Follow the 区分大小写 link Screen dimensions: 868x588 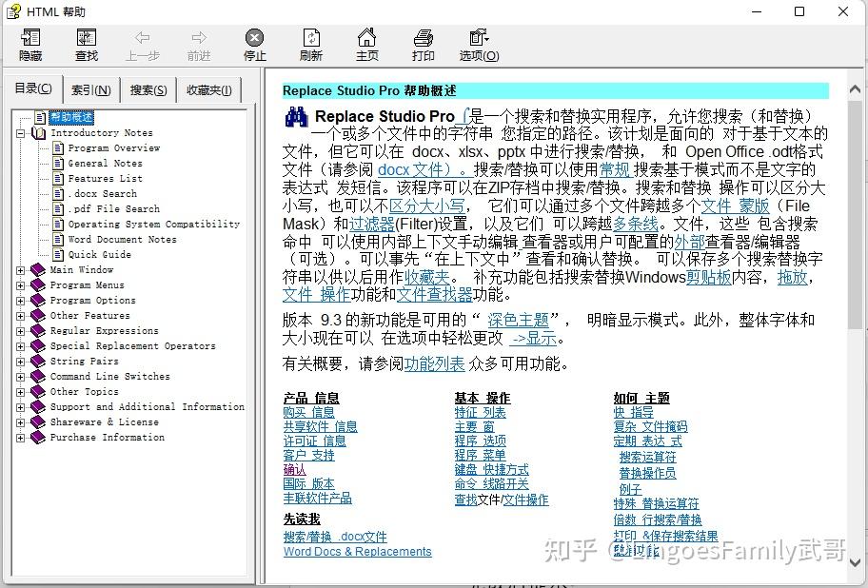pos(426,206)
